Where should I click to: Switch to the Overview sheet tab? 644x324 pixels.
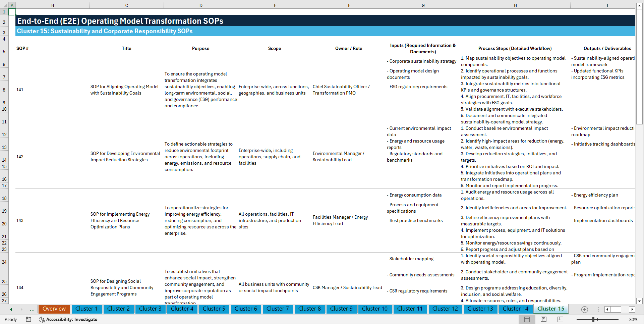pos(54,309)
